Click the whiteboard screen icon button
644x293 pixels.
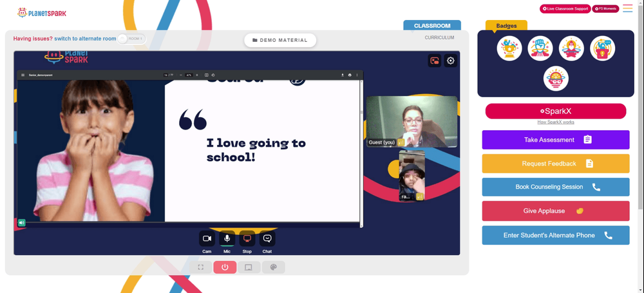pyautogui.click(x=249, y=267)
